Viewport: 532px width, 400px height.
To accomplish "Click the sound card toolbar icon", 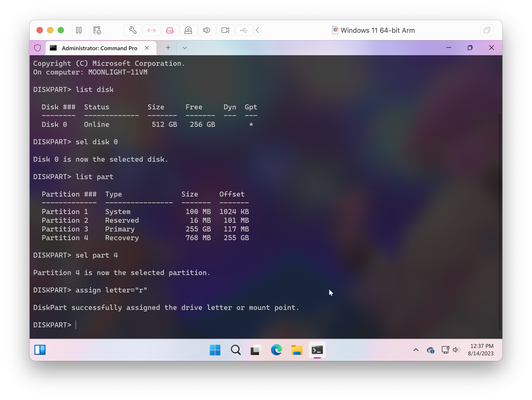I will click(x=207, y=30).
